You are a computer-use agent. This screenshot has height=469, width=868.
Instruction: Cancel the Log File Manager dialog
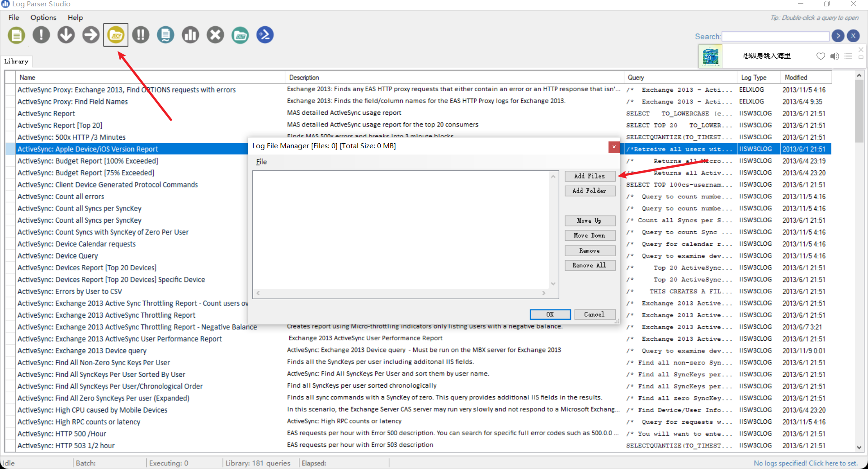tap(595, 314)
